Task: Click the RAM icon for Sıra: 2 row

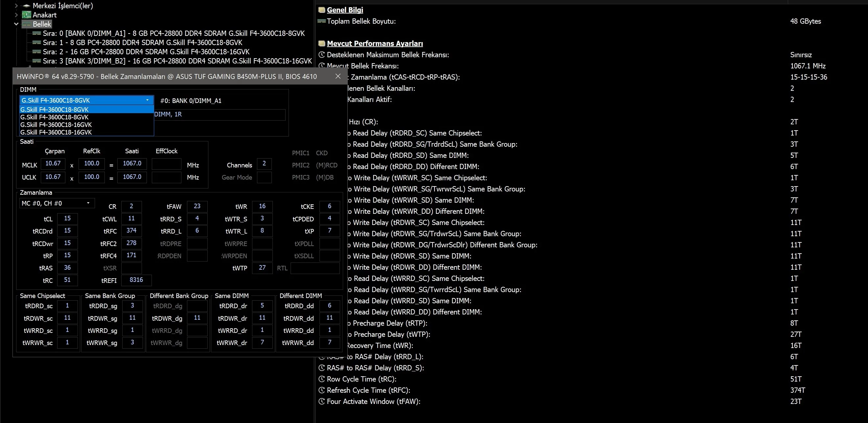Action: (36, 52)
